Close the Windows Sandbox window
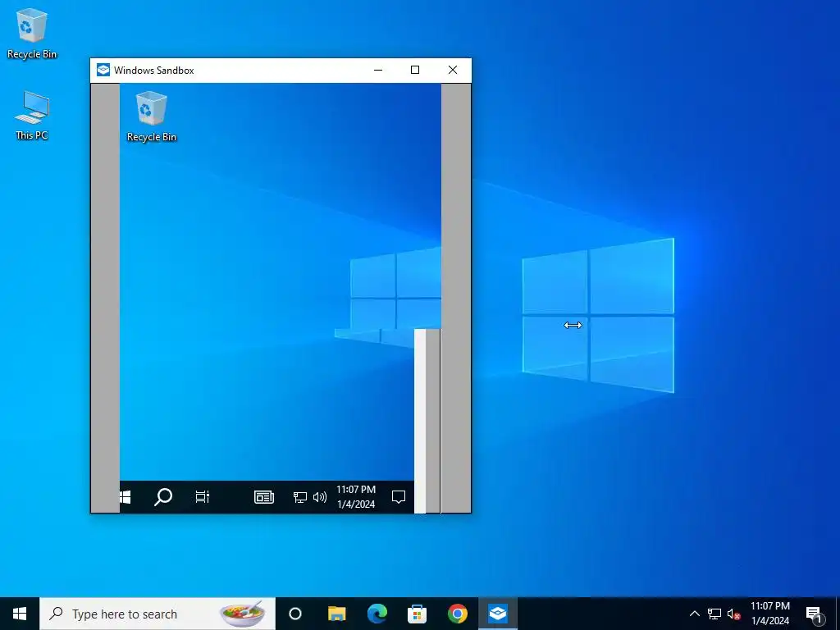The image size is (840, 630). tap(453, 71)
